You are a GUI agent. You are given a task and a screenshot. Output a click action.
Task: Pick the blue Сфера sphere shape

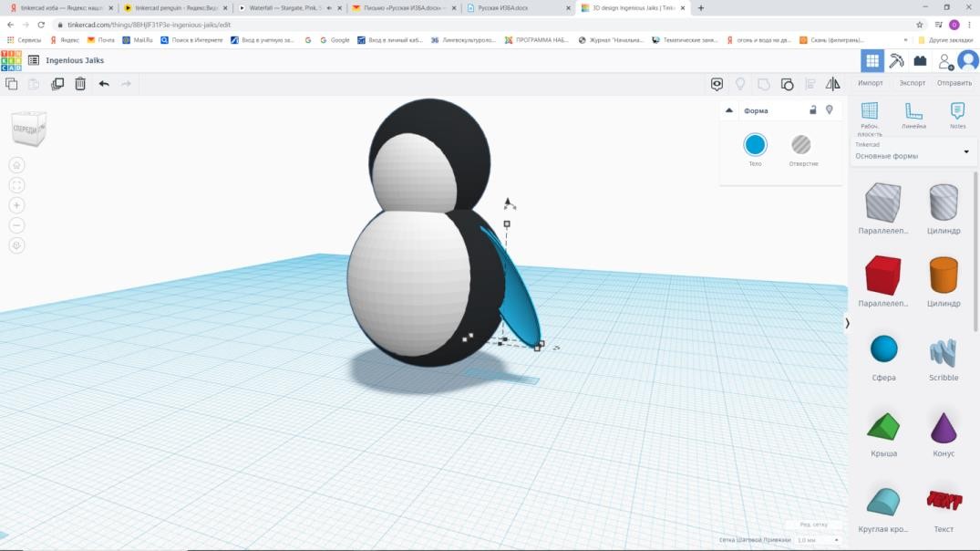tap(883, 357)
